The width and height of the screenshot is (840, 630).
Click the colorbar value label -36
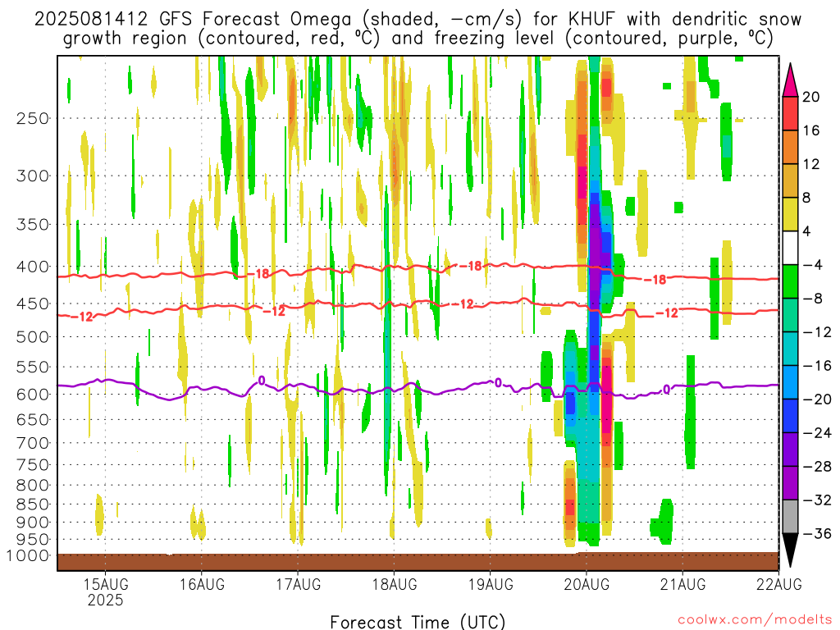817,533
